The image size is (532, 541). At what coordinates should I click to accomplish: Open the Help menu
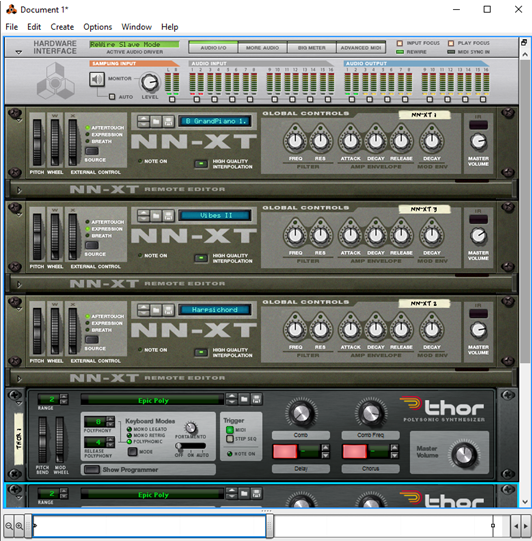click(169, 27)
